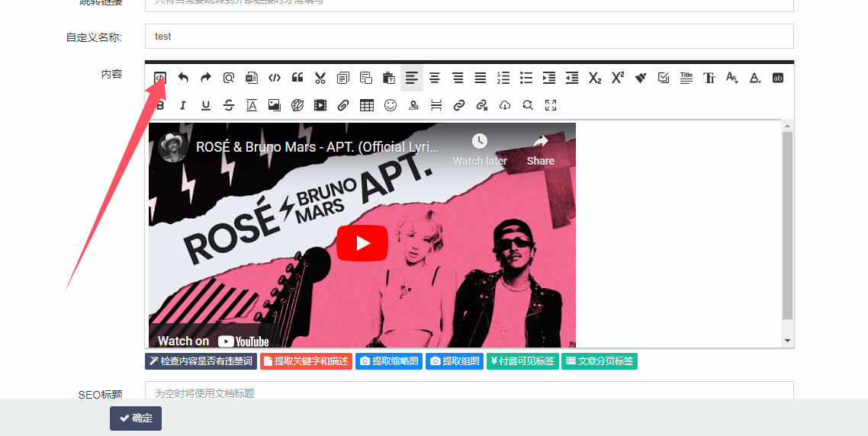This screenshot has width=868, height=436.
Task: Toggle italic text style
Action: (x=183, y=105)
